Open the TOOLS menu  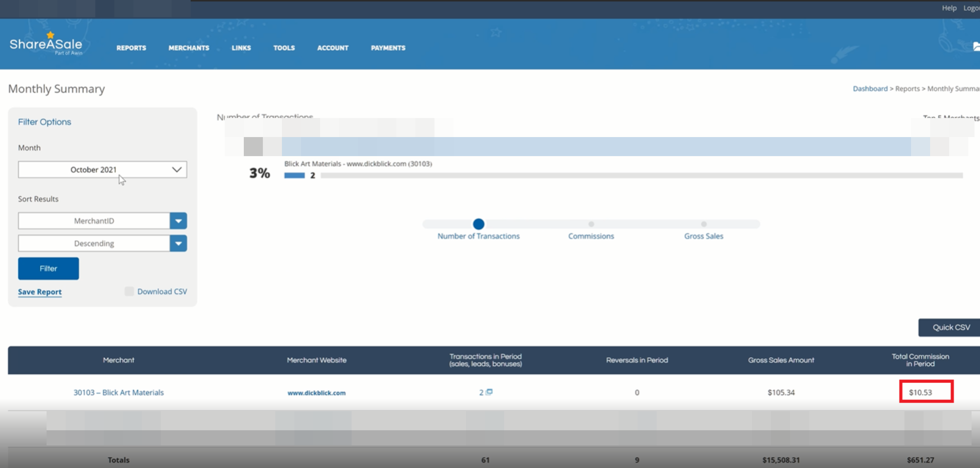pos(284,48)
